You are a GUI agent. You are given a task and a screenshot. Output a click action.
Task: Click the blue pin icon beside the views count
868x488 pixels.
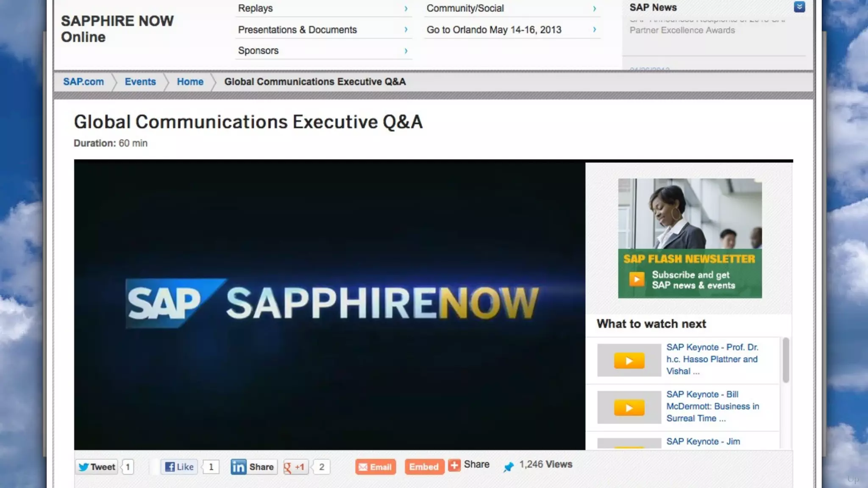(x=509, y=466)
